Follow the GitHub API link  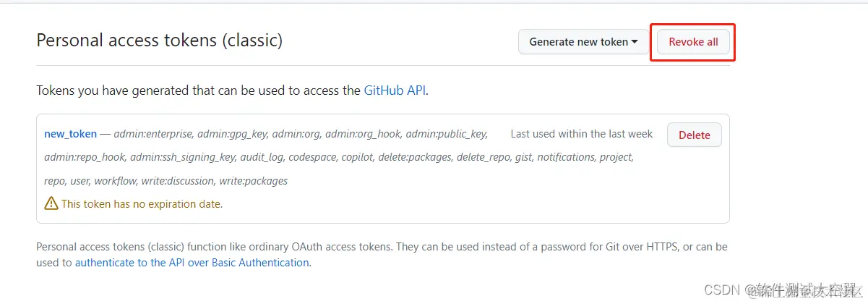pyautogui.click(x=395, y=90)
